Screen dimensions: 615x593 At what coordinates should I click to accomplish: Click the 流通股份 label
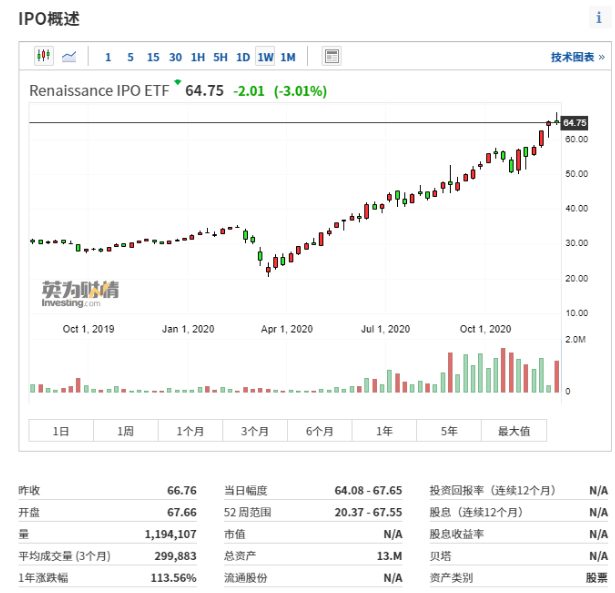coord(246,578)
